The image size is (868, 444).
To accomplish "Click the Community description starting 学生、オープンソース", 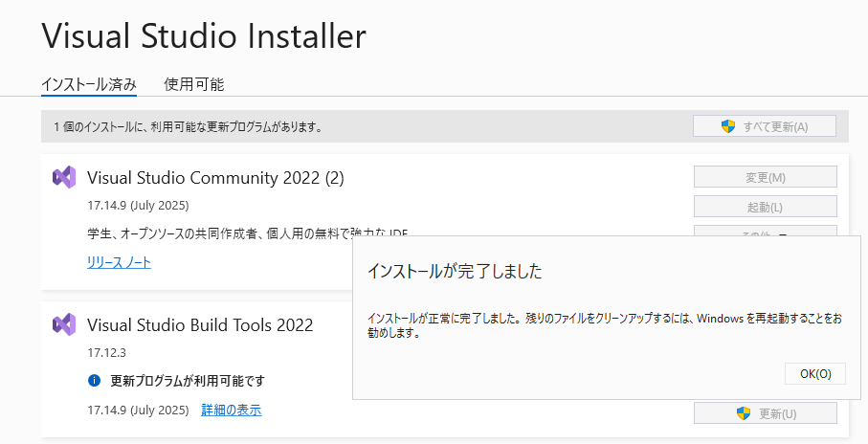I will pyautogui.click(x=247, y=233).
